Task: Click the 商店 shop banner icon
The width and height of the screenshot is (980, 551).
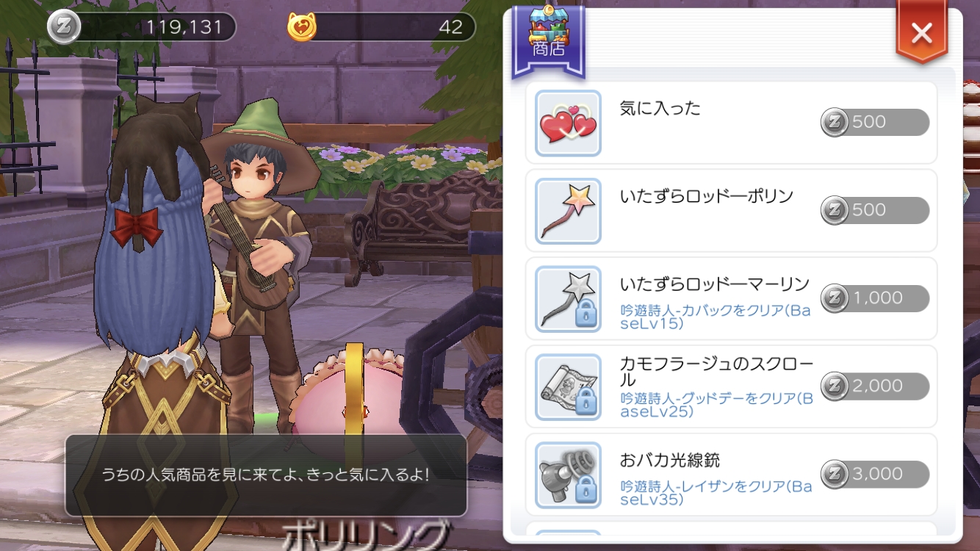Action: tap(549, 40)
